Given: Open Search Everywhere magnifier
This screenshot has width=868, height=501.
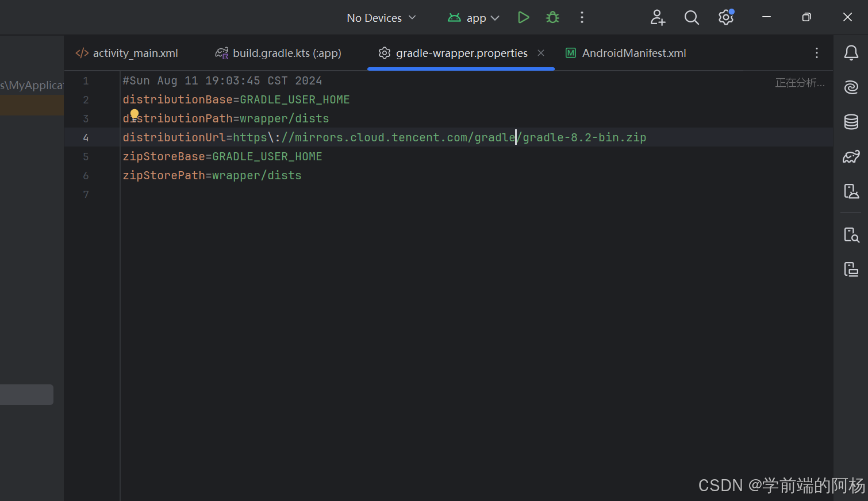Looking at the screenshot, I should coord(692,18).
